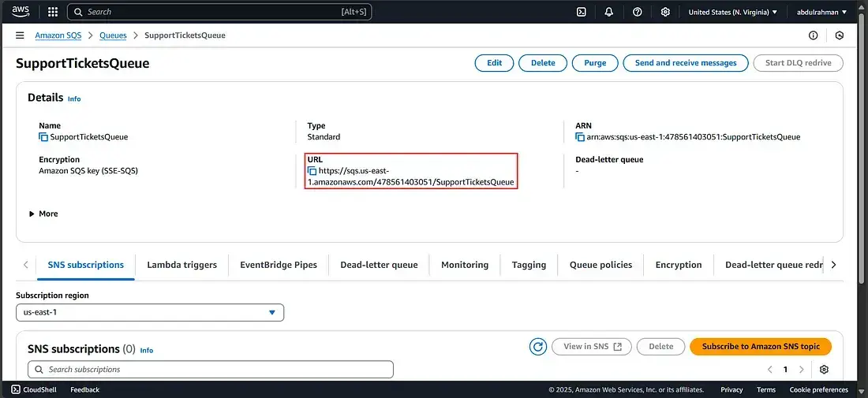Click Subscribe to Amazon SNS topic
The width and height of the screenshot is (868, 398).
tap(761, 347)
